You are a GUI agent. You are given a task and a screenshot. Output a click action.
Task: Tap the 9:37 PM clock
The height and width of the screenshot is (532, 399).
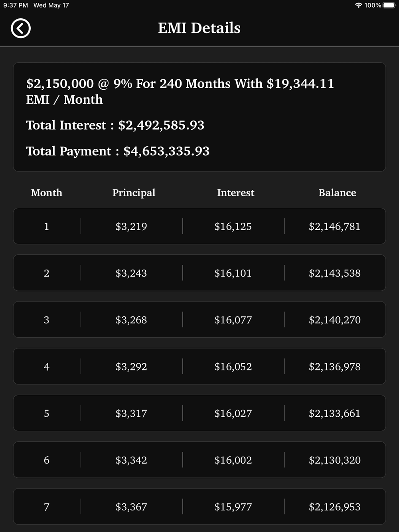point(16,5)
